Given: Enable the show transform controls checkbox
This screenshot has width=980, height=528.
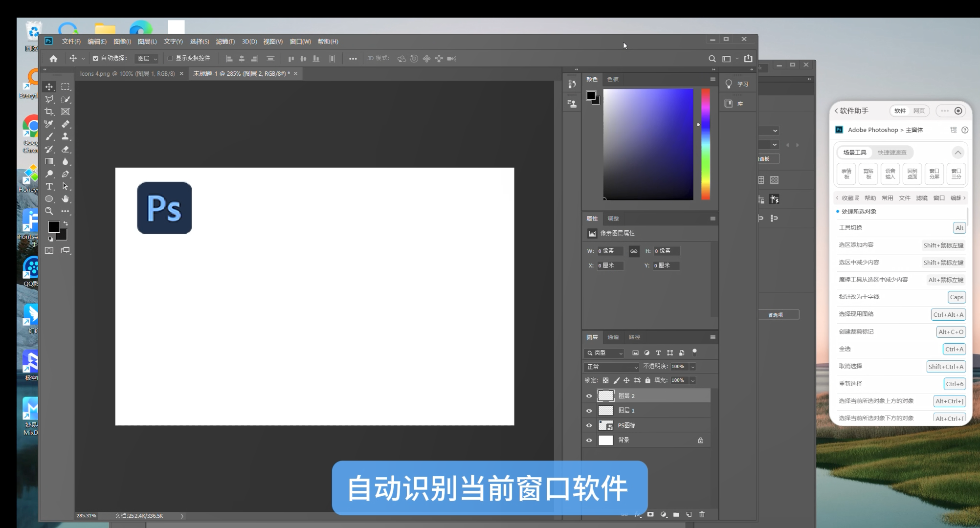Looking at the screenshot, I should click(170, 58).
